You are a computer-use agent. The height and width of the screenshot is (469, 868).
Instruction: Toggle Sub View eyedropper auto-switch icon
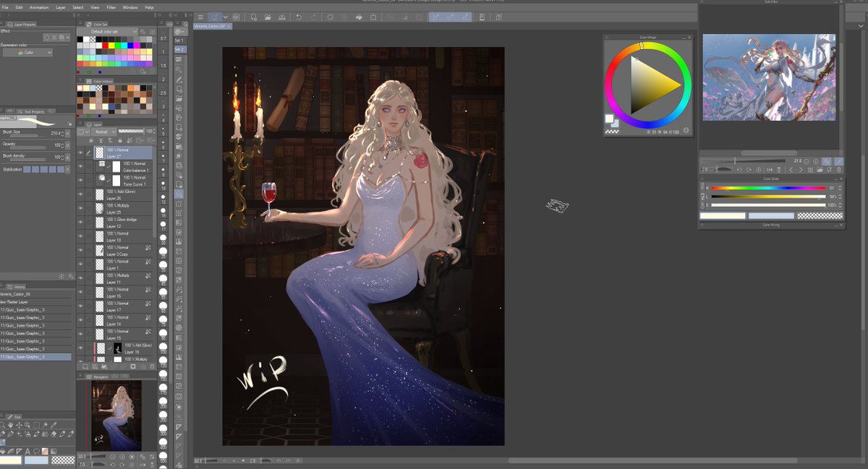point(839,161)
